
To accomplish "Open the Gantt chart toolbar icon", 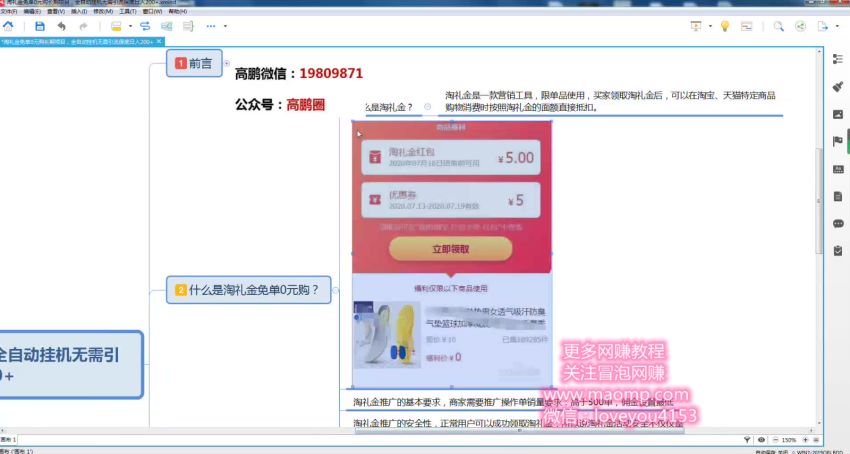I will [746, 26].
